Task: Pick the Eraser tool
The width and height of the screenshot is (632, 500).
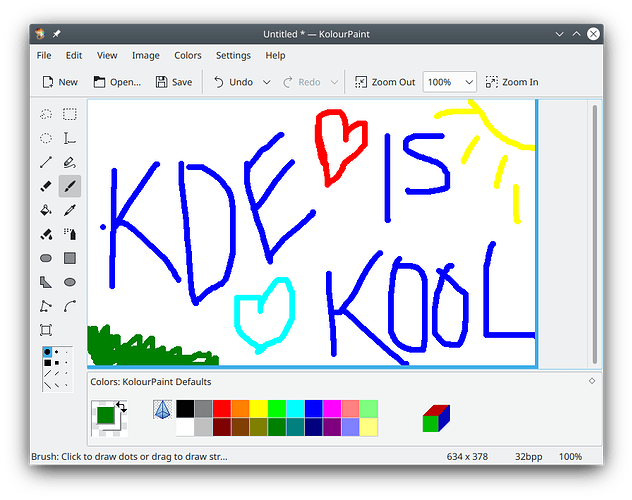Action: point(46,186)
